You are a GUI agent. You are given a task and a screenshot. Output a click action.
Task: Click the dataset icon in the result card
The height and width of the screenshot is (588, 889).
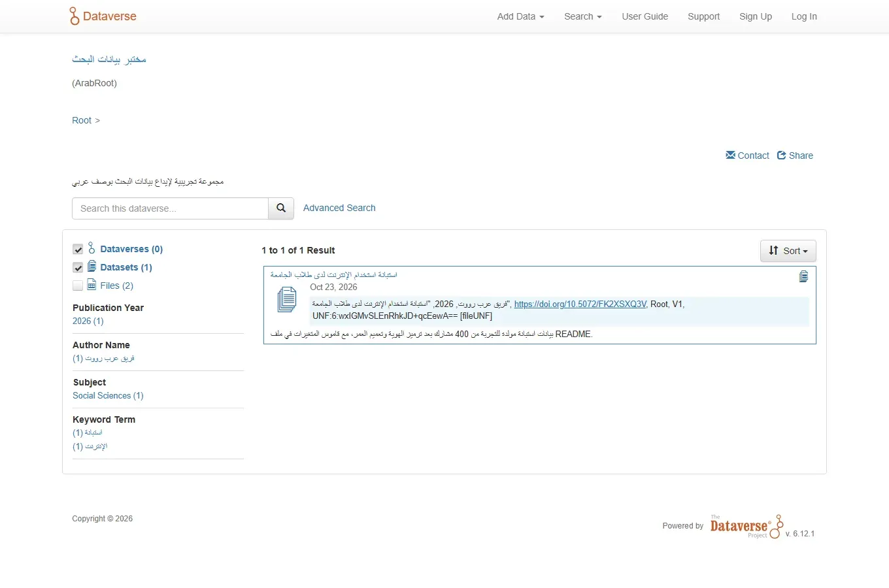tap(287, 299)
